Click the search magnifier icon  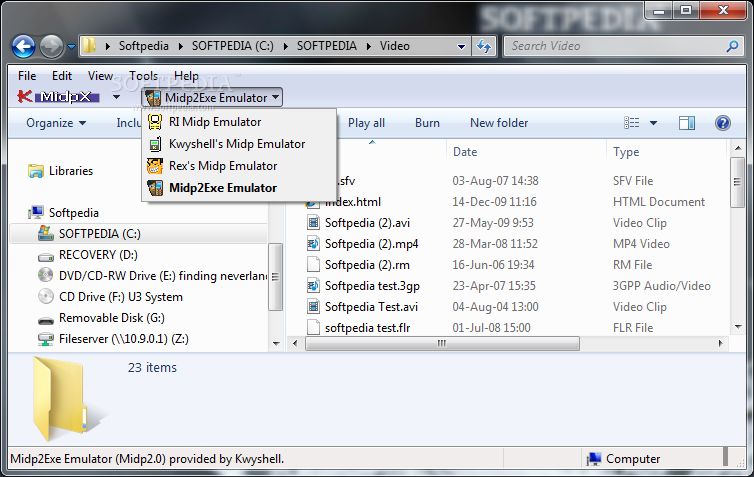pyautogui.click(x=733, y=46)
